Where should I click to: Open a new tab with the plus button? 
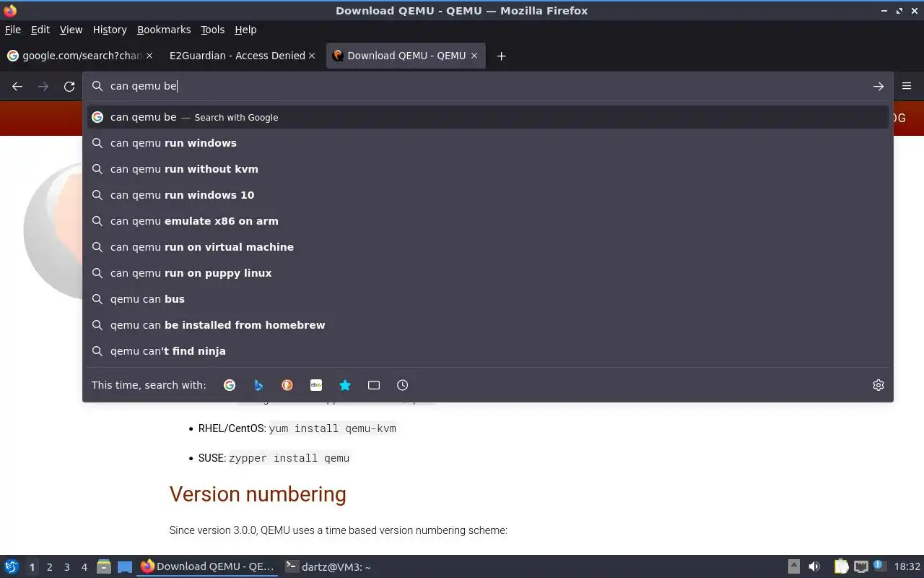click(501, 56)
